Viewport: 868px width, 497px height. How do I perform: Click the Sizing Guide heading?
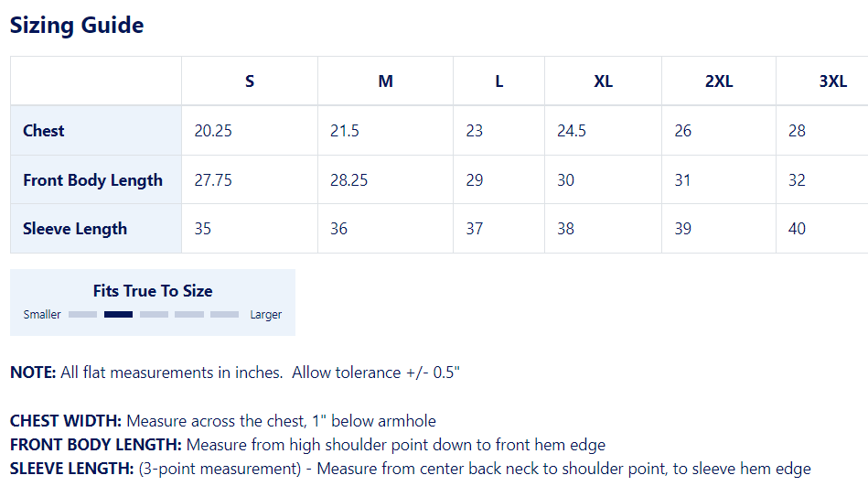[77, 26]
